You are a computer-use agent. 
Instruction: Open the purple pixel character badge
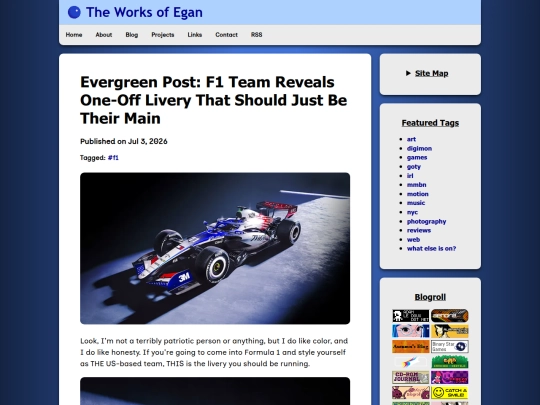[x=450, y=377]
